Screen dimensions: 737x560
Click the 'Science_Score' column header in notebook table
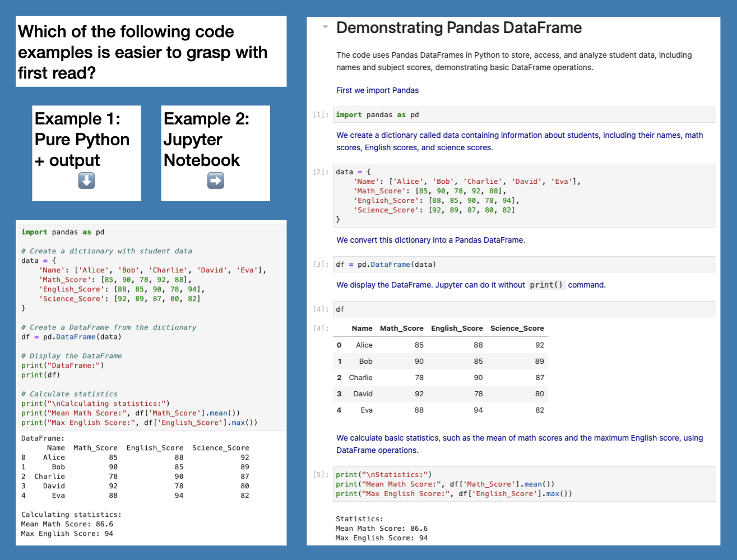click(517, 328)
